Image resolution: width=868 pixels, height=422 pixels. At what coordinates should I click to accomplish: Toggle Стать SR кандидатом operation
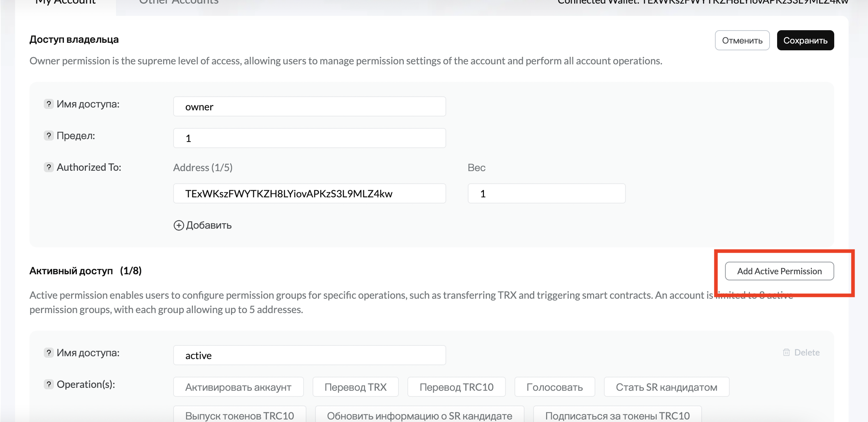(x=666, y=387)
